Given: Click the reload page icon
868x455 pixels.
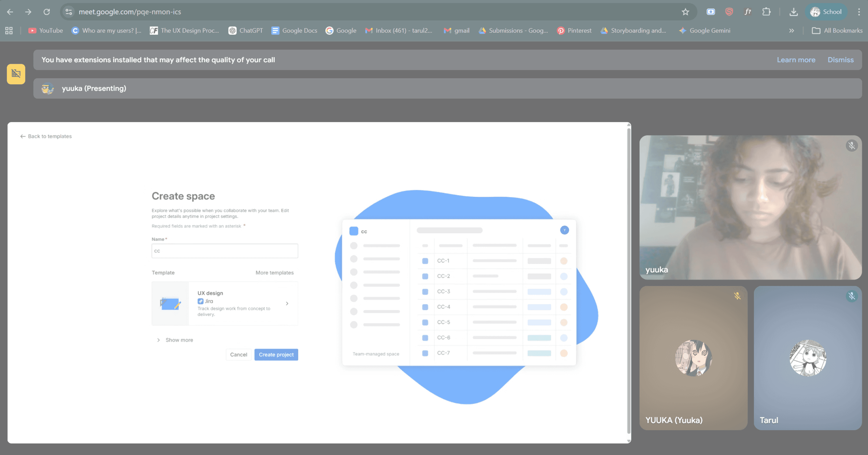Looking at the screenshot, I should [x=47, y=12].
